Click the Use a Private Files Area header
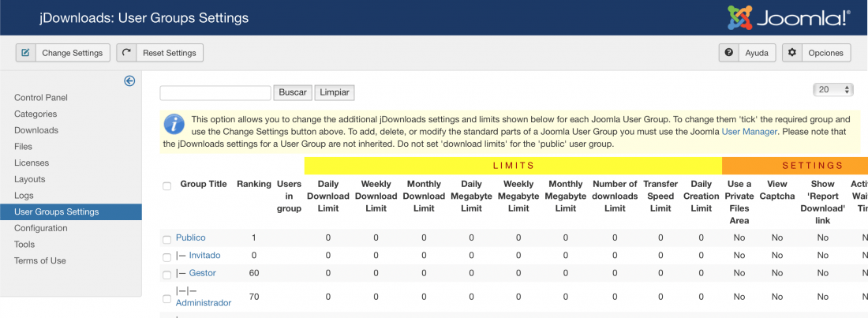This screenshot has width=868, height=318. 739,202
